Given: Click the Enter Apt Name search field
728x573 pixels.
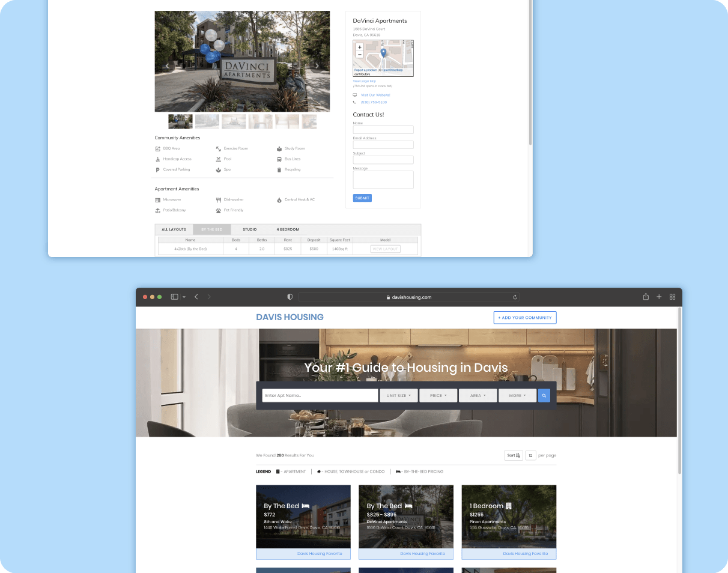Looking at the screenshot, I should [x=320, y=395].
